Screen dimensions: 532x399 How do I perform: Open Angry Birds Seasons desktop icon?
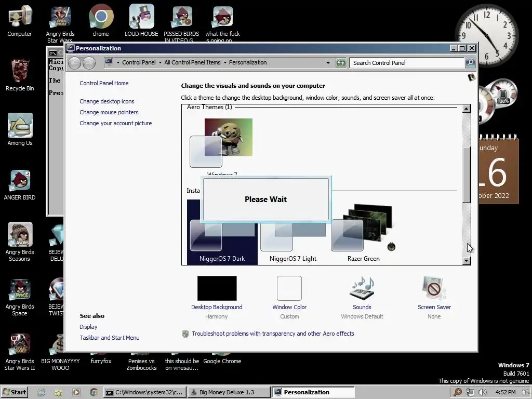click(20, 242)
